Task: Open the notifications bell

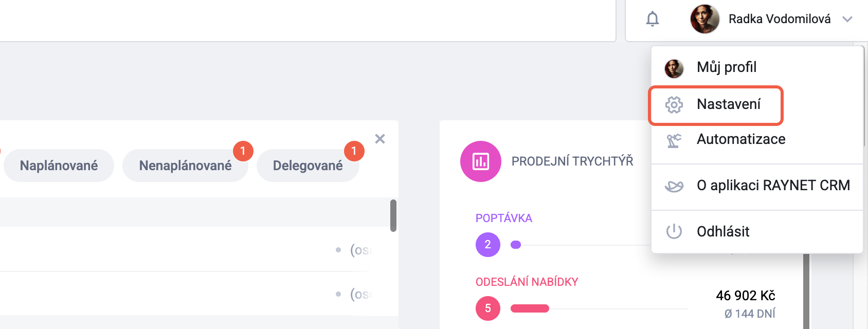Action: point(652,19)
